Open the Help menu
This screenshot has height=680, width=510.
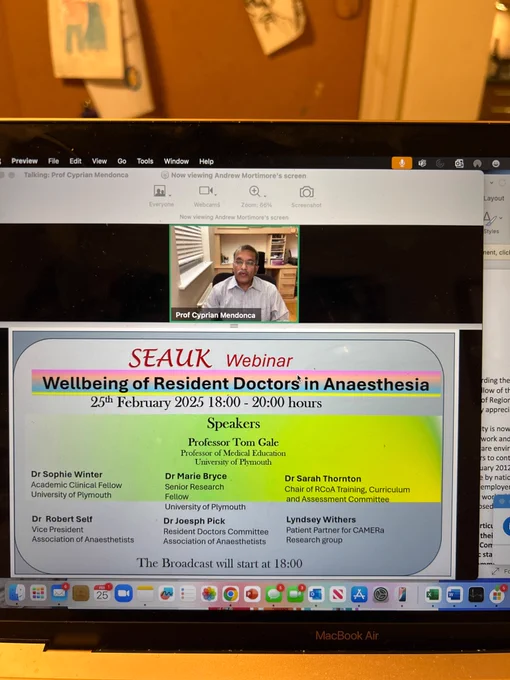[206, 161]
